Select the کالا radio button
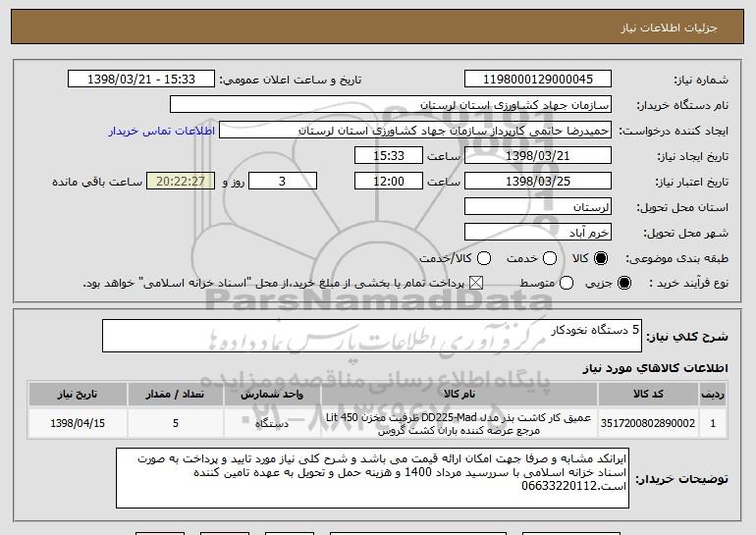This screenshot has height=535, width=756. [x=601, y=258]
